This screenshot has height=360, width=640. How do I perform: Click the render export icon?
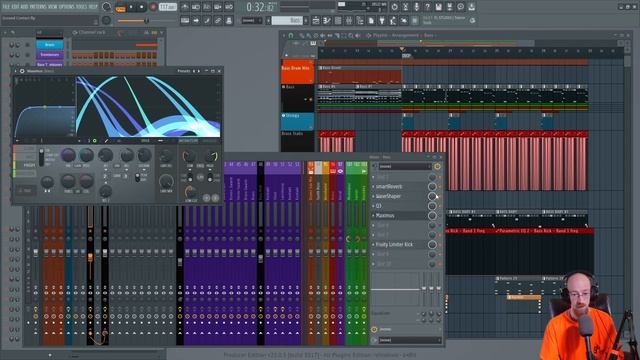449,7
